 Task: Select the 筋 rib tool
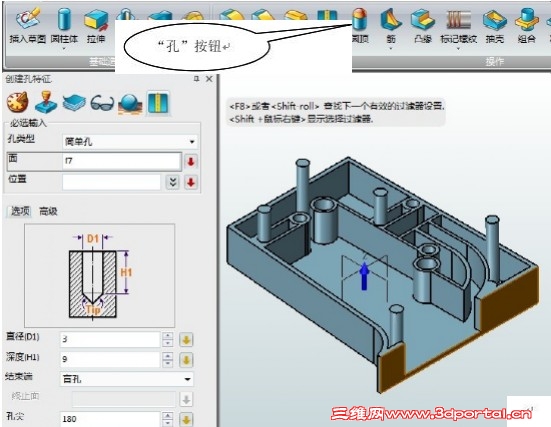[x=391, y=26]
